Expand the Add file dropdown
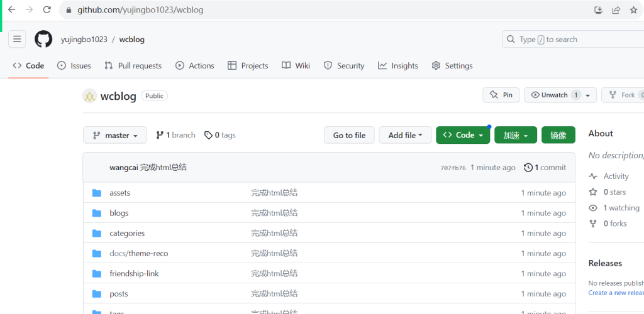Viewport: 644px width, 314px height. (x=405, y=135)
